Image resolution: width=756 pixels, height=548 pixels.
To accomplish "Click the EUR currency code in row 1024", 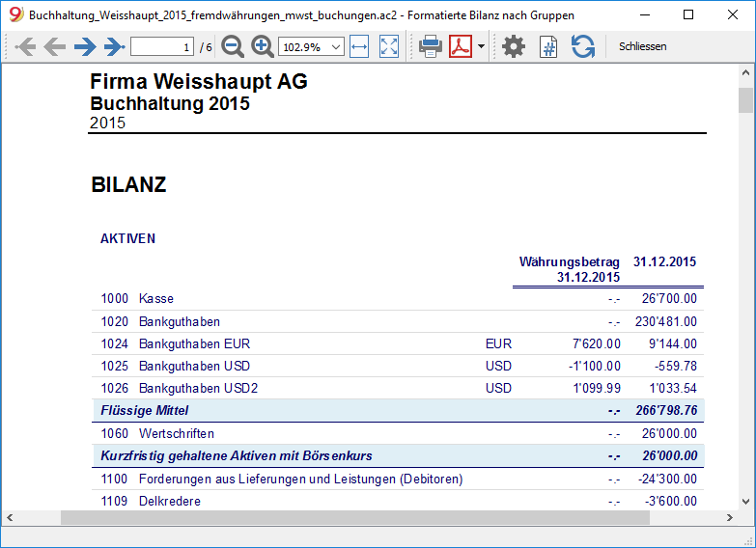I will point(498,343).
